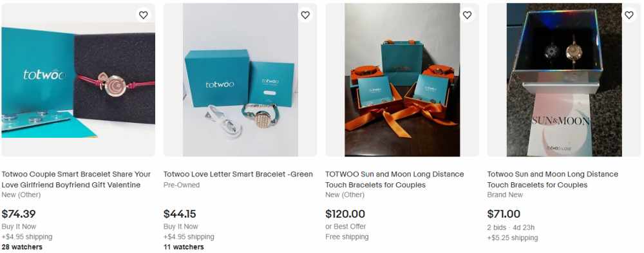This screenshot has height=253, width=644.
Task: Watch the $120.00 TOTWOO Sun and Moon listing
Action: point(467,15)
